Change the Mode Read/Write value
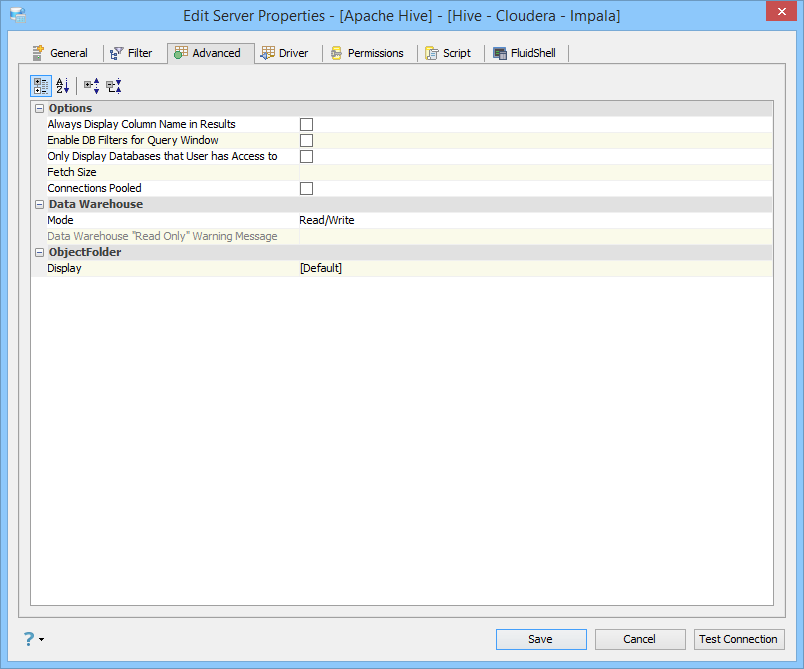The width and height of the screenshot is (804, 669). point(535,220)
